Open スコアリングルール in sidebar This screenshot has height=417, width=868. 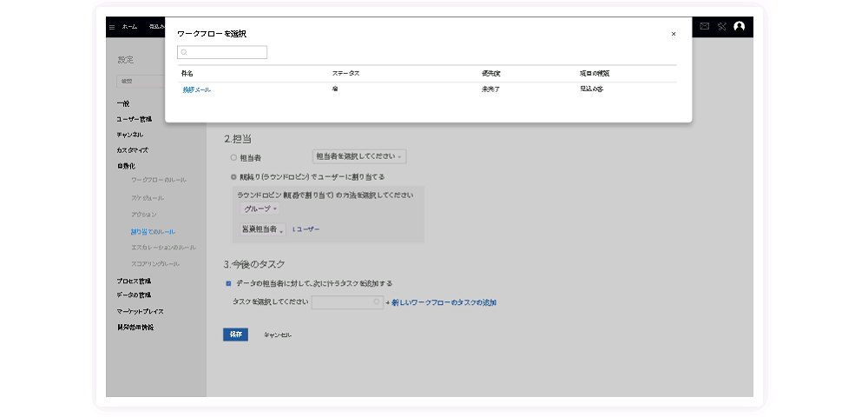155,263
